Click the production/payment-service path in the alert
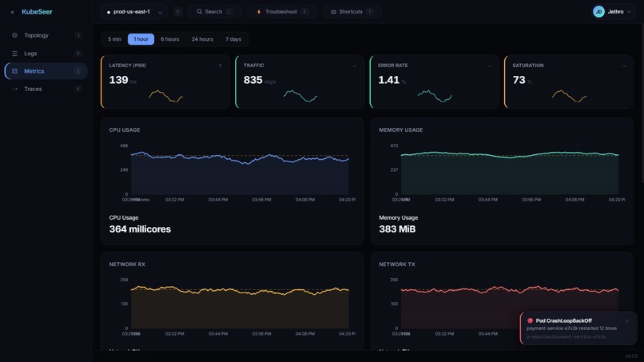Viewport: 644px width, 362px height. 566,336
